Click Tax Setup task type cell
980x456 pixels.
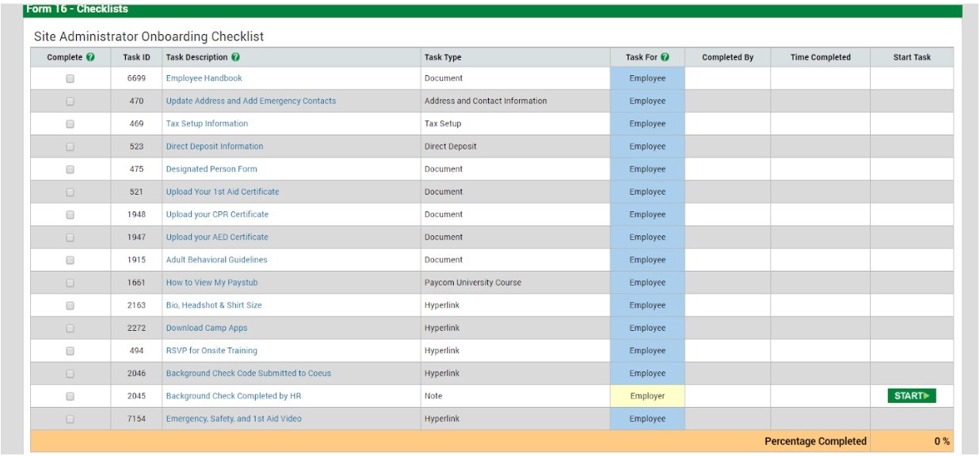click(x=515, y=123)
